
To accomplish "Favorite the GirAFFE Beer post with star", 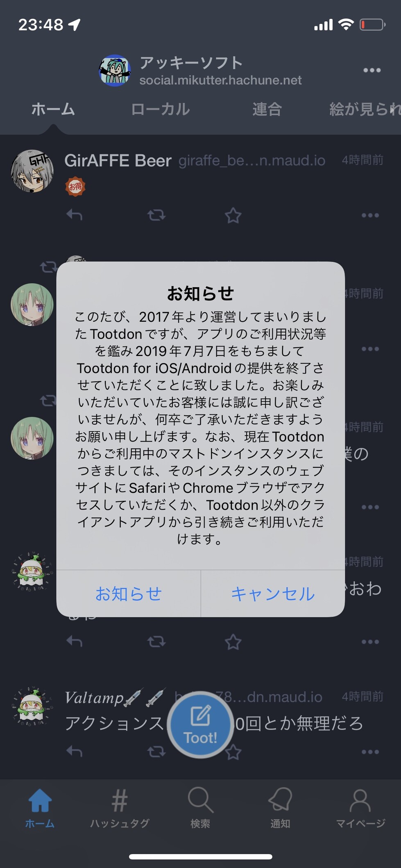I will 233,215.
